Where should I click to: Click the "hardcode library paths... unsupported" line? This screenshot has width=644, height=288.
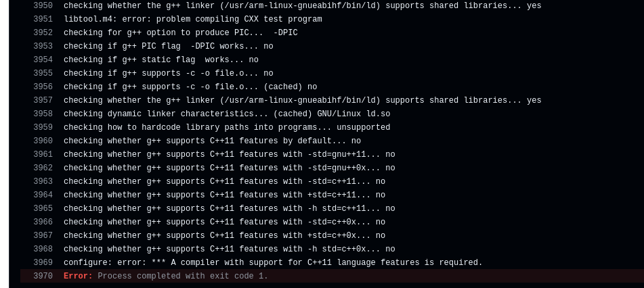pyautogui.click(x=227, y=127)
